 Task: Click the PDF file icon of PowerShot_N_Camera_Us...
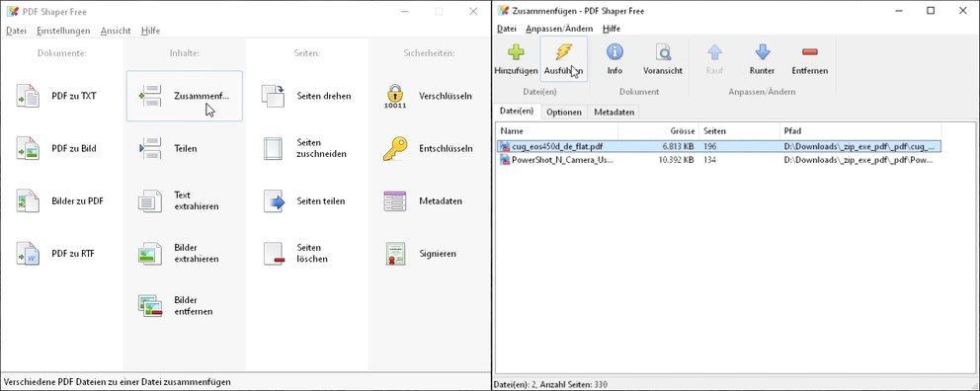click(505, 160)
